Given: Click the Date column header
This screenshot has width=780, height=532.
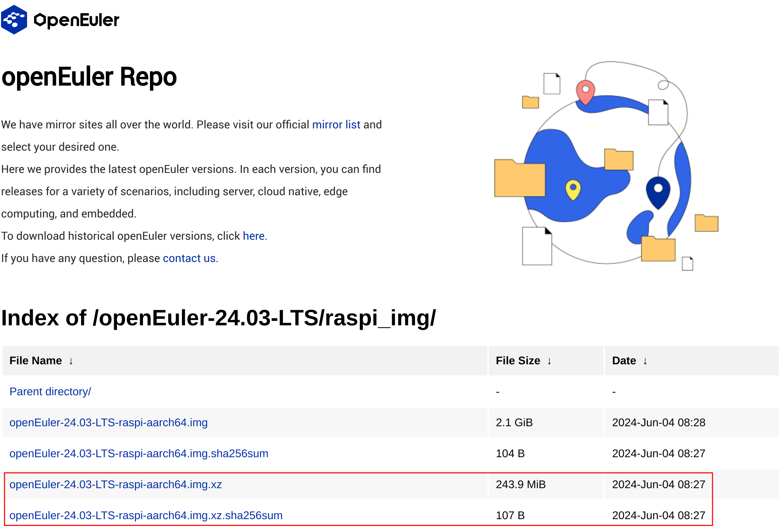Looking at the screenshot, I should point(692,361).
